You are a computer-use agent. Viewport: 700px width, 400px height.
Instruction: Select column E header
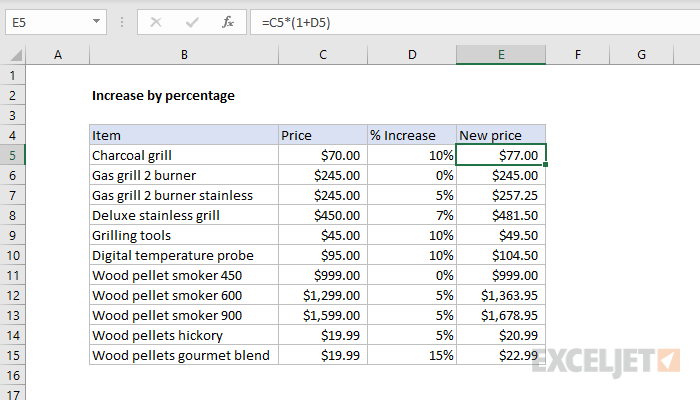point(501,55)
